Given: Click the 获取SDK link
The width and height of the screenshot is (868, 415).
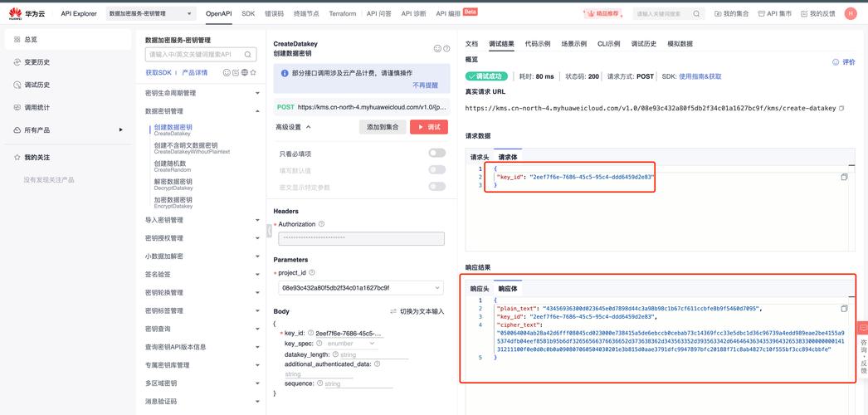Looking at the screenshot, I should pyautogui.click(x=158, y=72).
